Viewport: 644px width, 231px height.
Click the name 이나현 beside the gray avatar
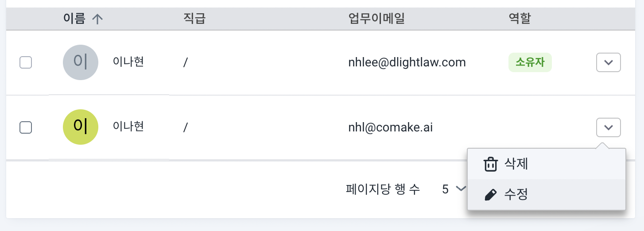pos(128,62)
